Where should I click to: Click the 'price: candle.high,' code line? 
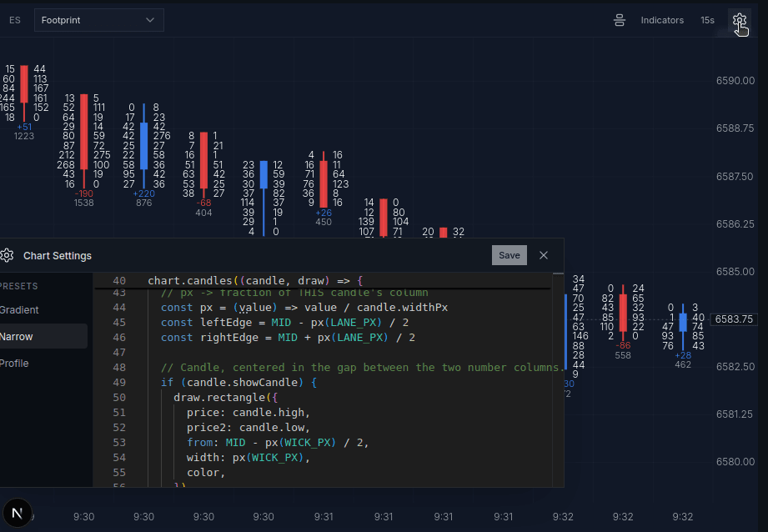click(248, 413)
